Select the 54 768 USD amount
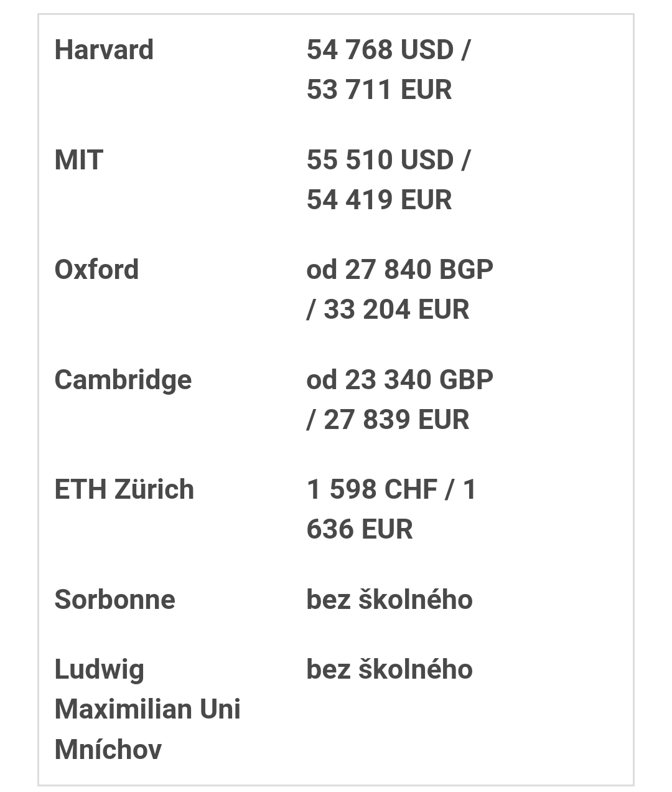 coord(380,50)
